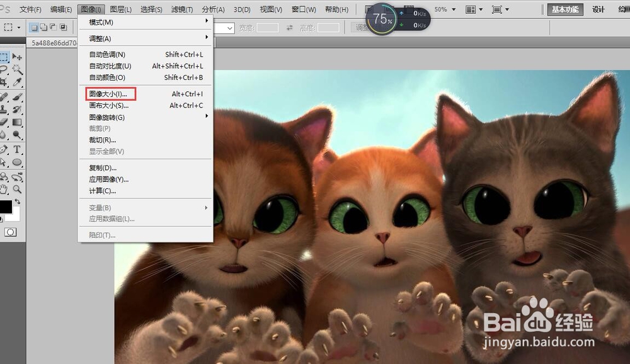Select the Zoom magnifier tool
This screenshot has height=364, width=630.
tap(17, 189)
